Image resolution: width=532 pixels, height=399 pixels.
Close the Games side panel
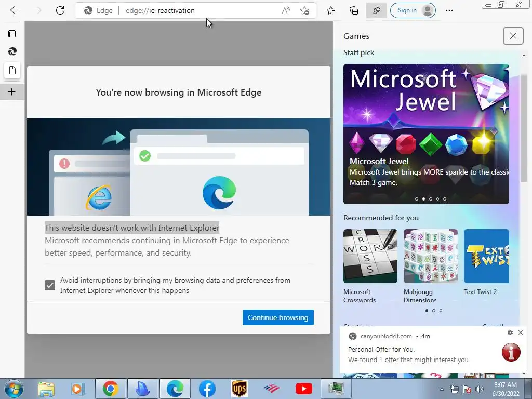(x=513, y=36)
